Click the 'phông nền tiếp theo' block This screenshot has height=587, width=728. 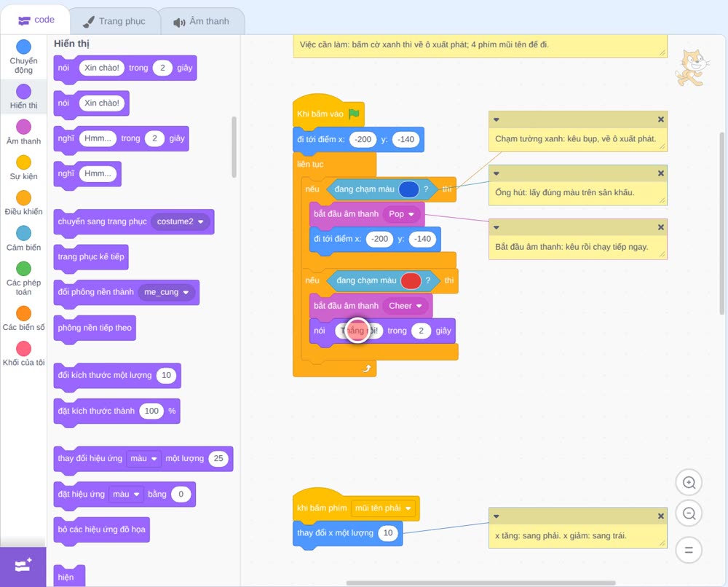[x=95, y=328]
